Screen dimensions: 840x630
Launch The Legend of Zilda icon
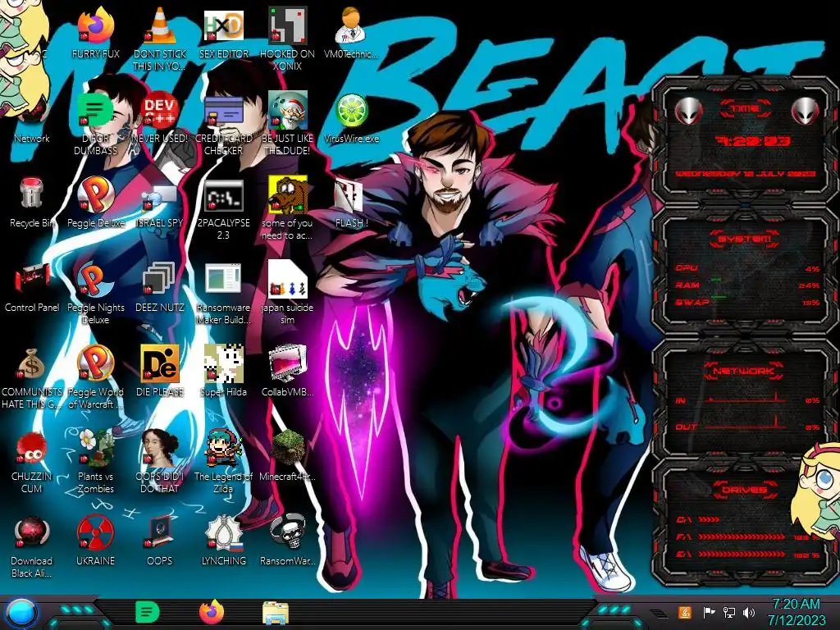click(x=223, y=447)
